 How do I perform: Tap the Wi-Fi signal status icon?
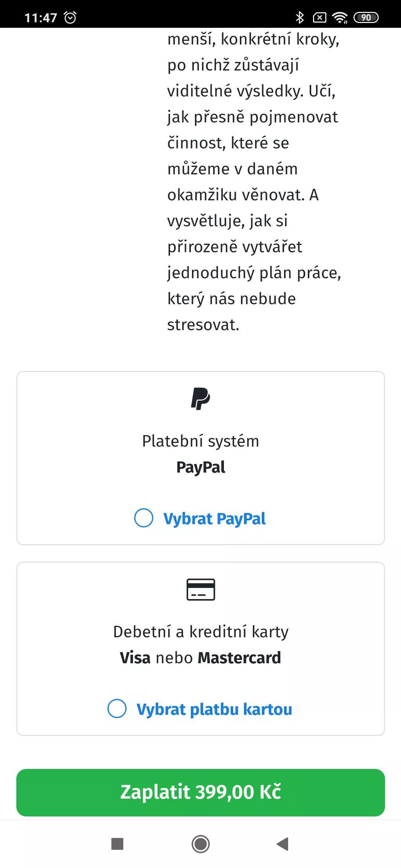click(x=340, y=17)
